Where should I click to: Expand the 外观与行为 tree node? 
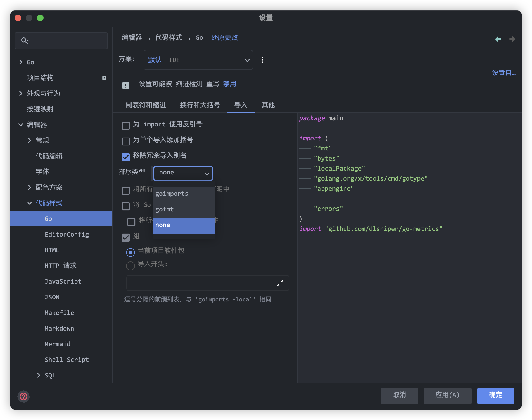coord(21,93)
